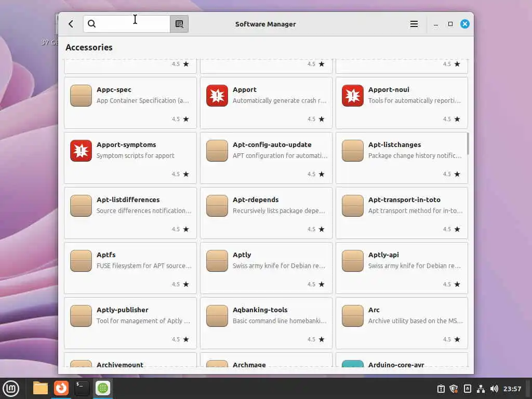This screenshot has width=532, height=399.
Task: Click the update manager shield icon
Action: (454, 389)
